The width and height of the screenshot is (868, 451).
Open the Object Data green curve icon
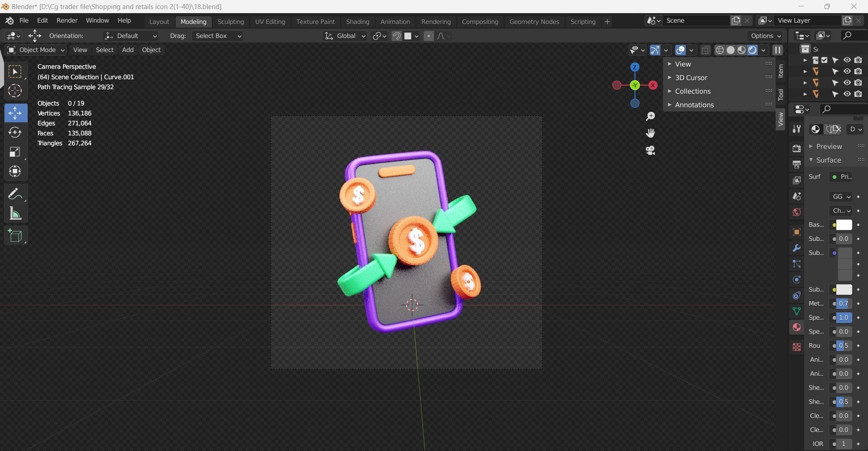[796, 311]
